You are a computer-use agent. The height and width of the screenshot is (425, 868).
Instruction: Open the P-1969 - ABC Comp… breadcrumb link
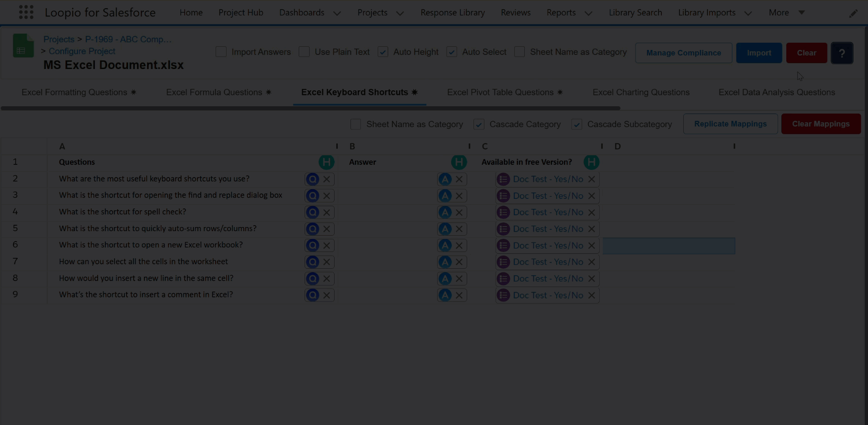point(128,39)
